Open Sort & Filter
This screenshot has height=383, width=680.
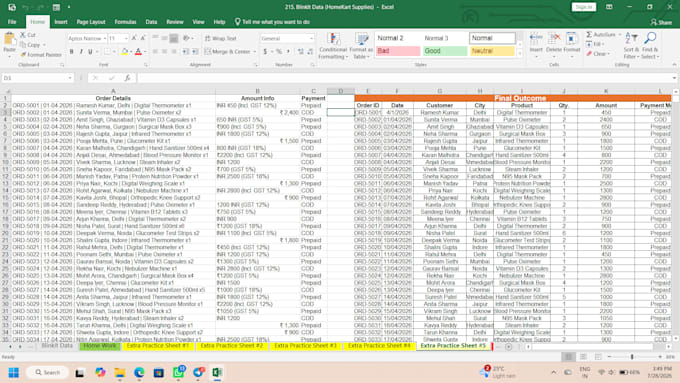(x=631, y=46)
